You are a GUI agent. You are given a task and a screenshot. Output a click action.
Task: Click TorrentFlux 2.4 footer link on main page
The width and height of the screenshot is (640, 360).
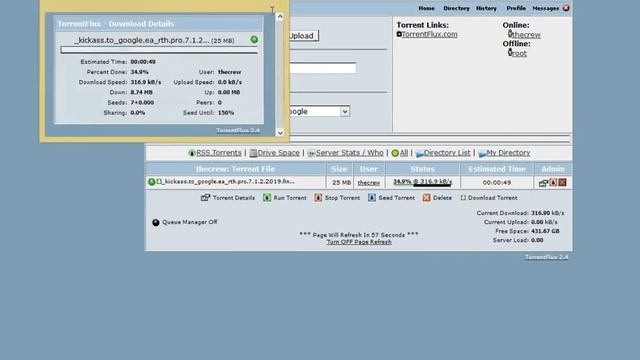[x=547, y=257]
